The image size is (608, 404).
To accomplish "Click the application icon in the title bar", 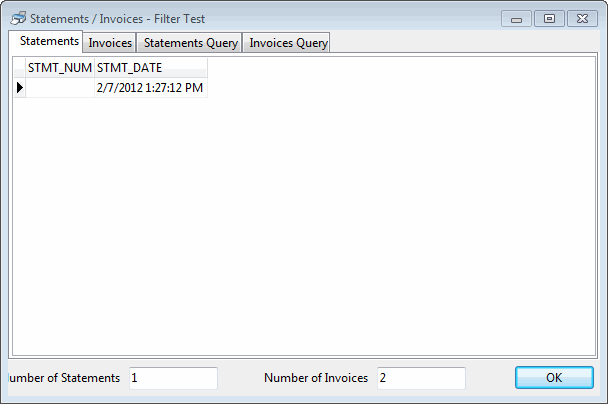I will [18, 18].
